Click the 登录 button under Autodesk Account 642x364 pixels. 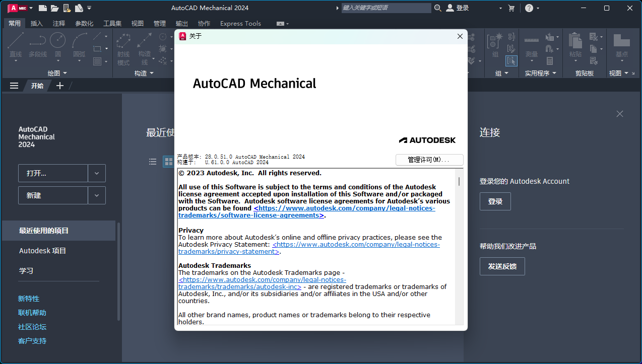point(495,201)
